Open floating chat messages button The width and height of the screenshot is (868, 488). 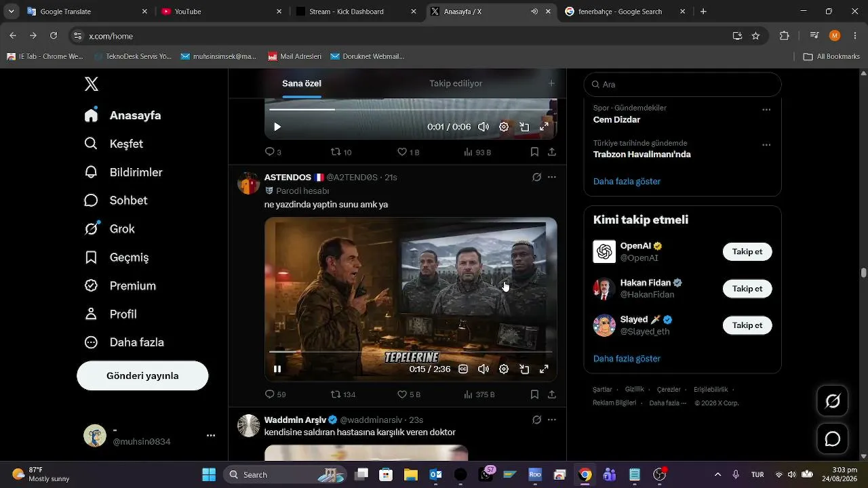tap(833, 439)
